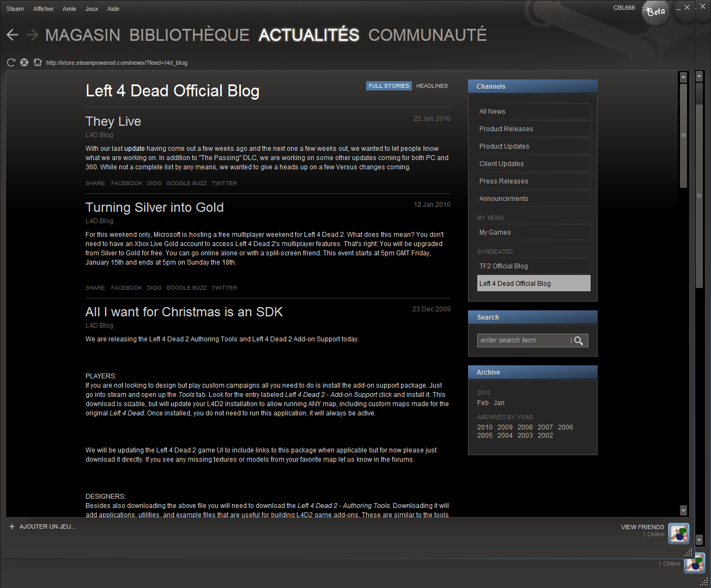
Task: Go forward with the right arrow
Action: [x=32, y=35]
